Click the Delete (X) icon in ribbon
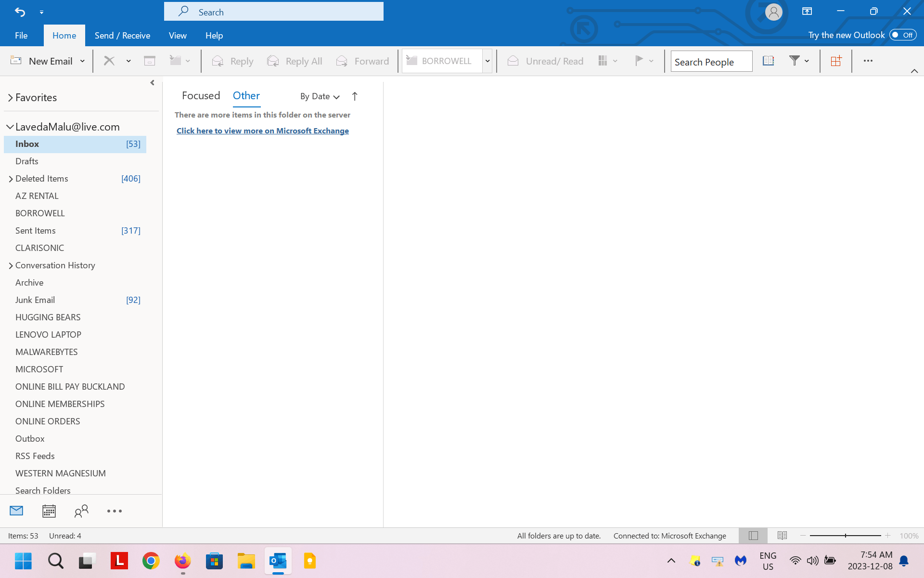This screenshot has width=924, height=578. tap(109, 61)
